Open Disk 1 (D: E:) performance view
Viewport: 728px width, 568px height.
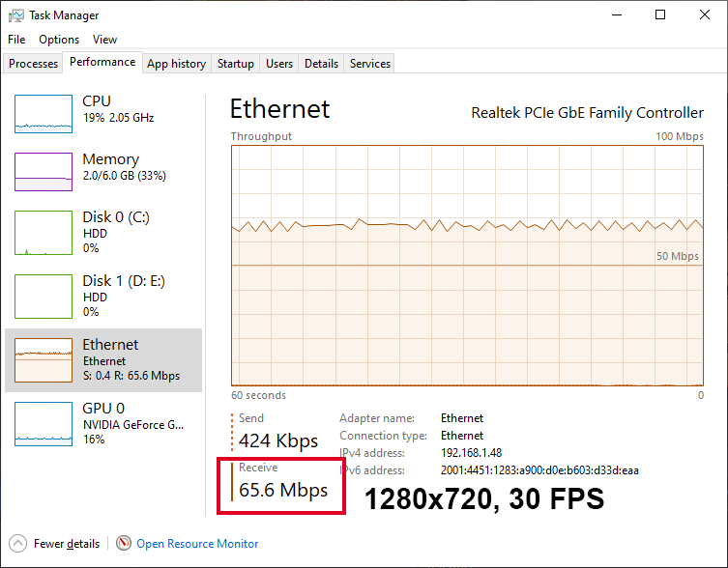[x=103, y=296]
